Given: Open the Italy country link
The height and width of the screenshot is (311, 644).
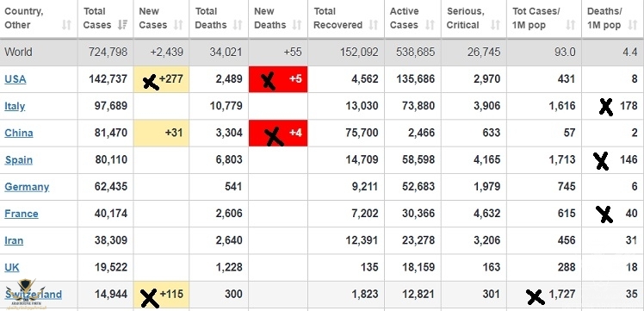Looking at the screenshot, I should click(15, 106).
